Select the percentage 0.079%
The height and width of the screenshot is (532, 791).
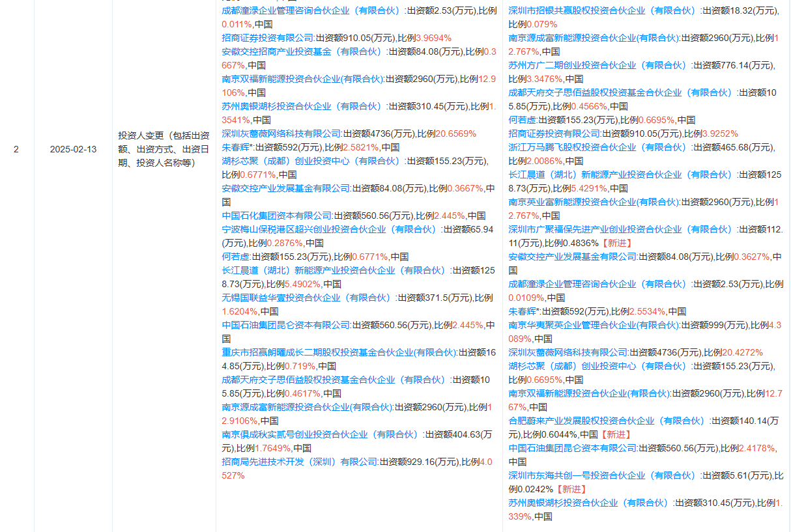(542, 24)
